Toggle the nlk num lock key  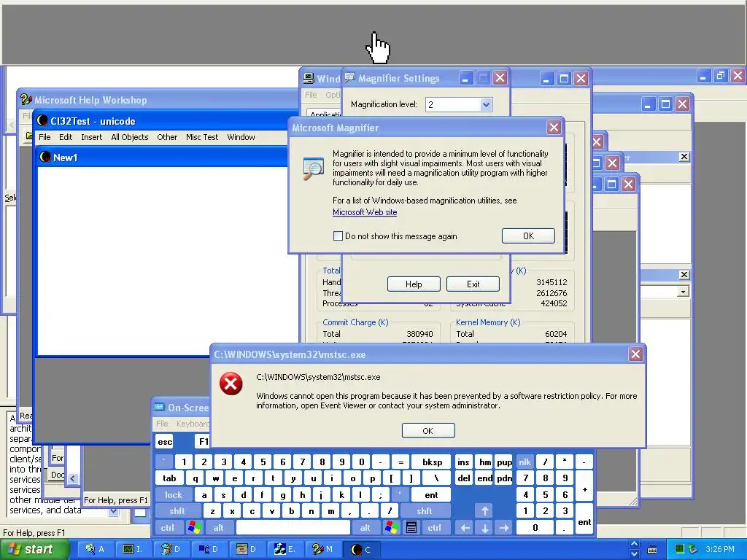tap(525, 462)
